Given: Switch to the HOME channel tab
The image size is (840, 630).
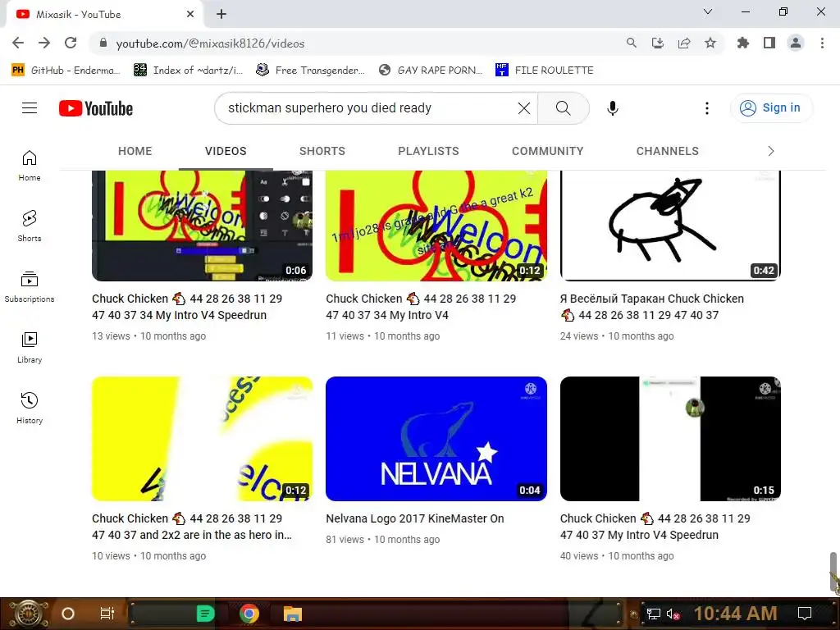Looking at the screenshot, I should pyautogui.click(x=135, y=151).
